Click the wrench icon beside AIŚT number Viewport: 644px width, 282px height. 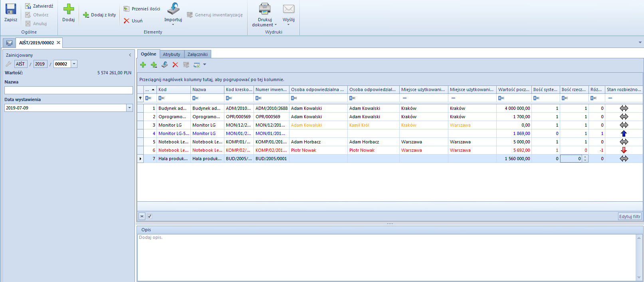[8, 64]
